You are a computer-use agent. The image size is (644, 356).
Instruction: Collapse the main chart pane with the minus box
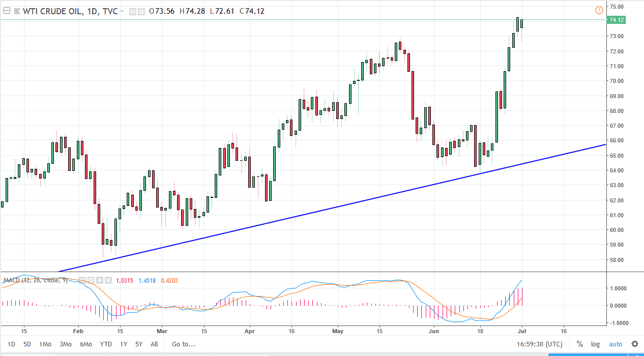[6, 11]
